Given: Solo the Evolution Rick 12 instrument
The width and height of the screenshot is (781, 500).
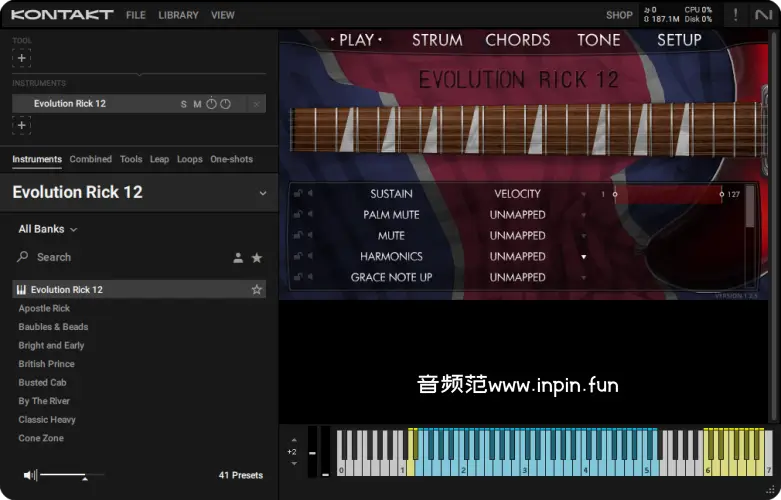Looking at the screenshot, I should click(x=184, y=104).
